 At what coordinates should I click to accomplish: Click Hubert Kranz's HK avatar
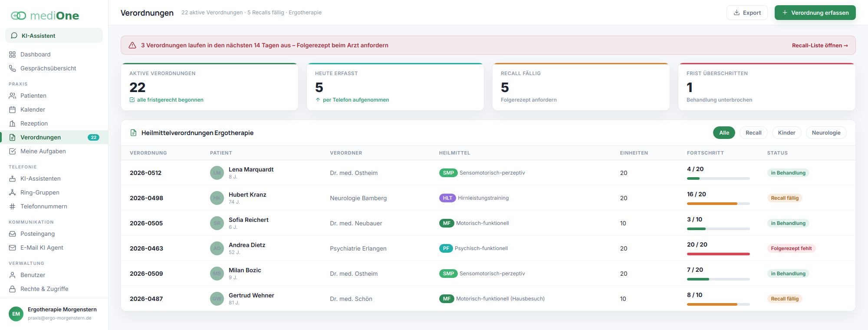tap(217, 198)
